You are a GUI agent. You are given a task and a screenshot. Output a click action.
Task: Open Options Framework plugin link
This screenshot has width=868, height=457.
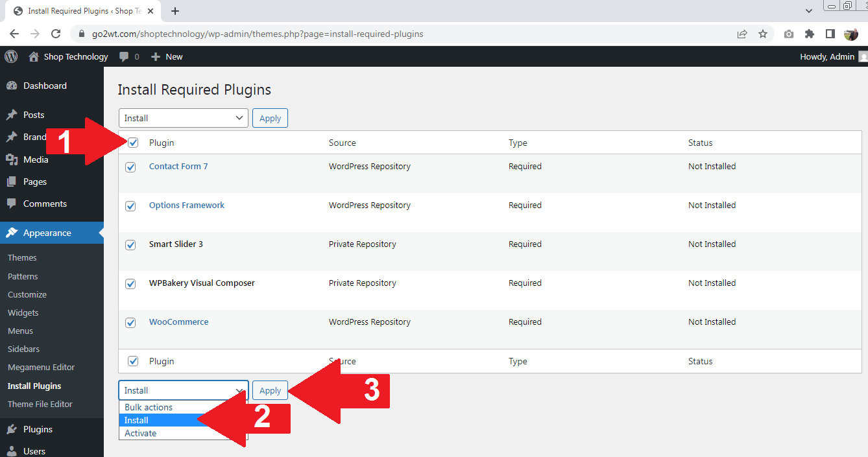[187, 205]
